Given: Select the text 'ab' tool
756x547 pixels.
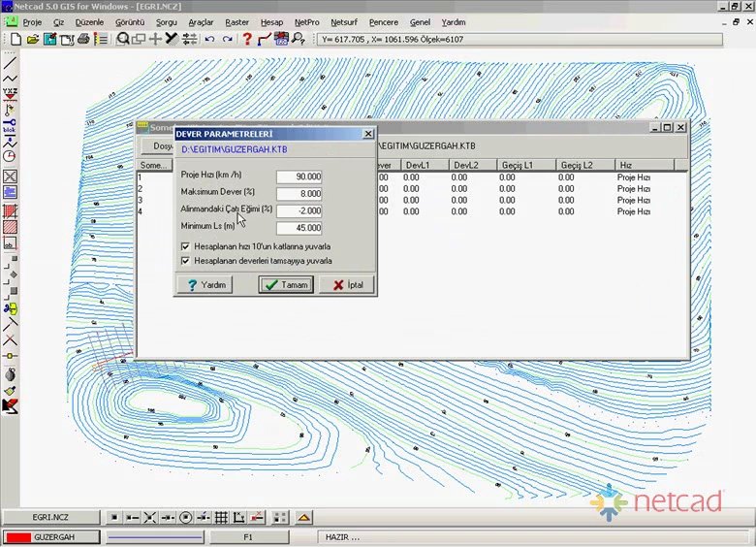Looking at the screenshot, I should point(10,243).
